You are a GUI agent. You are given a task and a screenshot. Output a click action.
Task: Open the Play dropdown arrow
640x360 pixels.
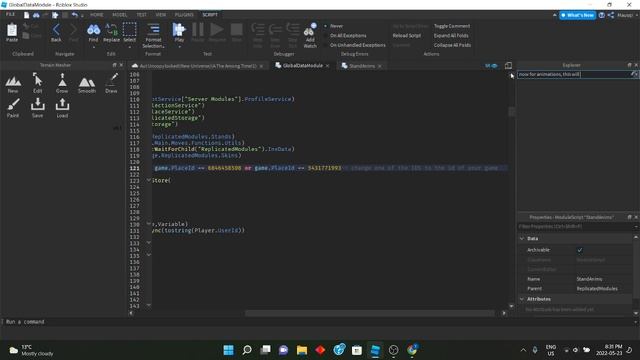click(x=179, y=47)
